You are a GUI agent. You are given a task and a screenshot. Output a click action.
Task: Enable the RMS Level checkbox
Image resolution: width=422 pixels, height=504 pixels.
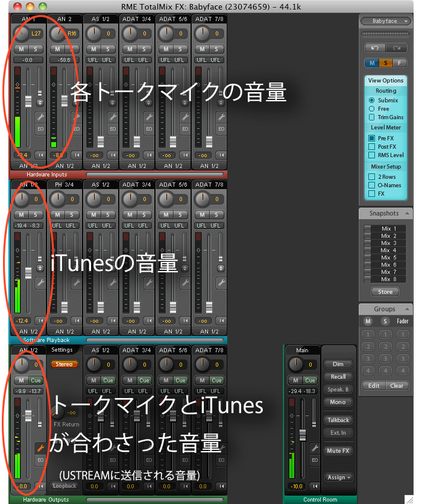point(371,155)
